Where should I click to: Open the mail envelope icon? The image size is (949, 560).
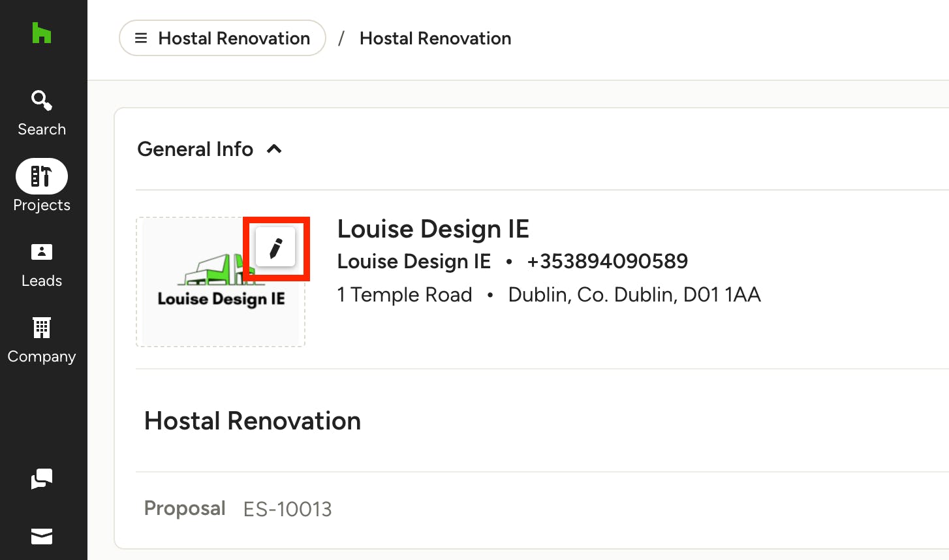42,537
